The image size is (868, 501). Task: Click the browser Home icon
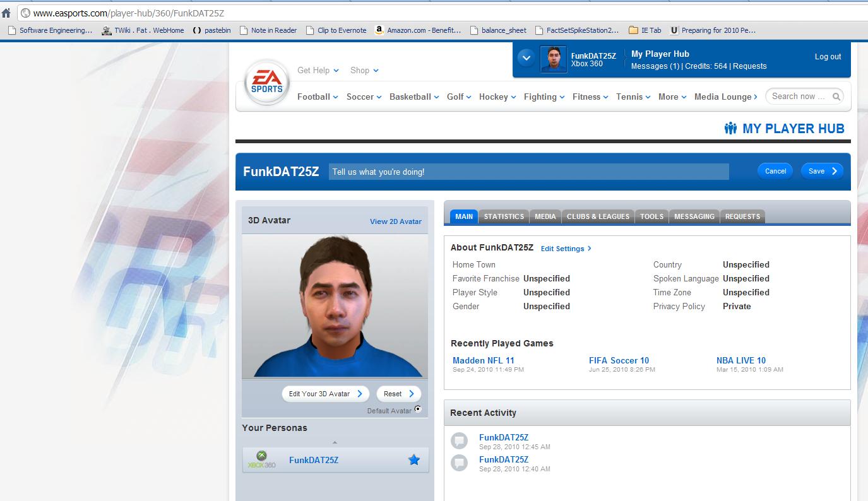(6, 13)
